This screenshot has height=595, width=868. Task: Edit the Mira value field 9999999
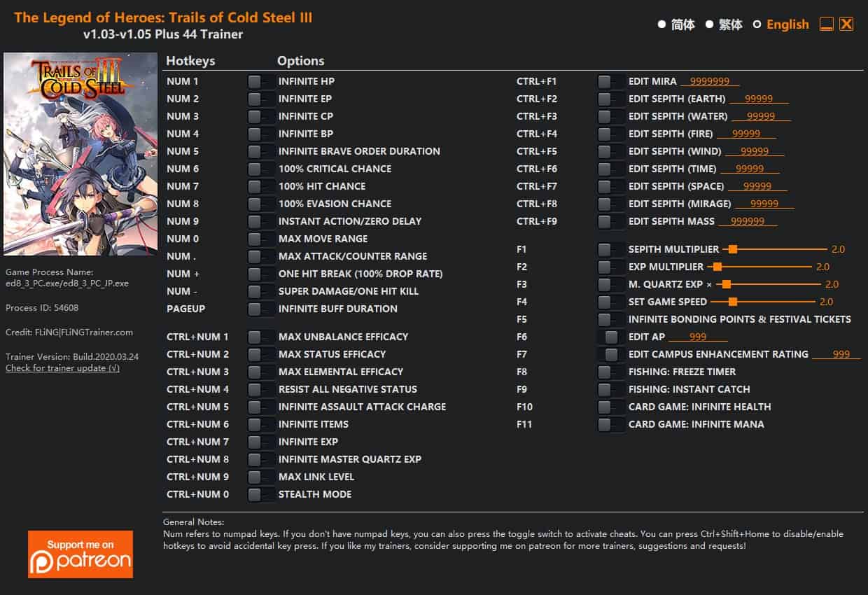[710, 82]
